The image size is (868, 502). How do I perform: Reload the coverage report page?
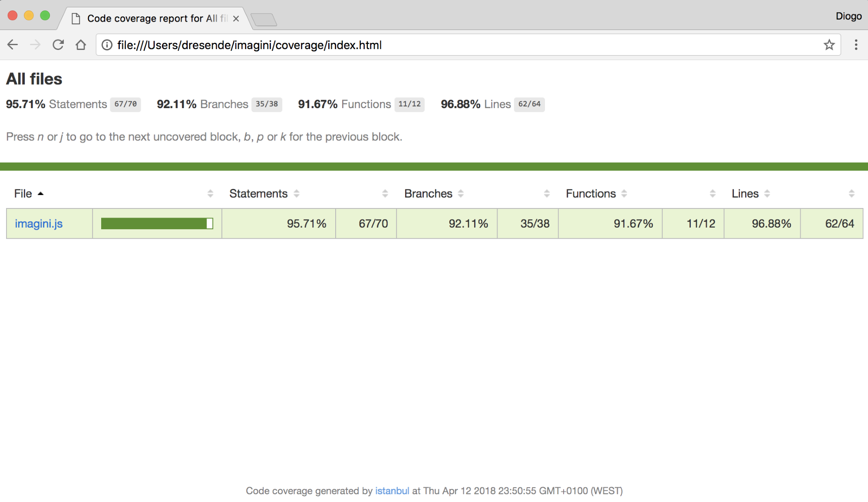pos(58,45)
